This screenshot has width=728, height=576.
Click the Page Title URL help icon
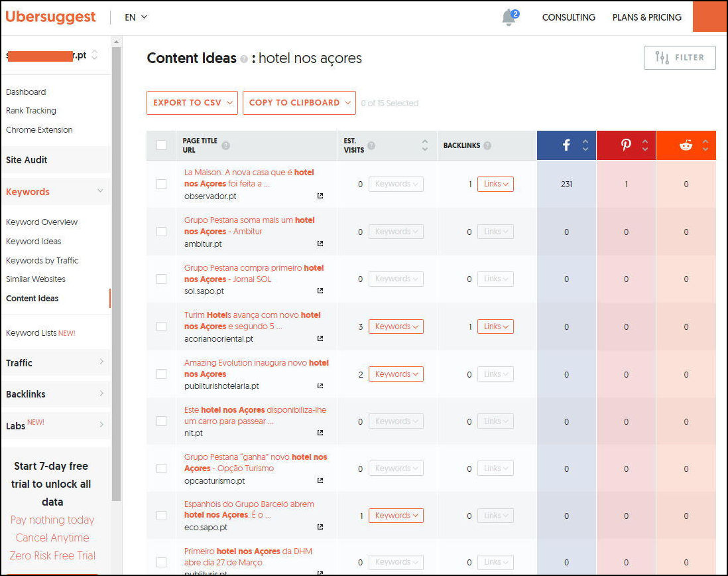[225, 145]
